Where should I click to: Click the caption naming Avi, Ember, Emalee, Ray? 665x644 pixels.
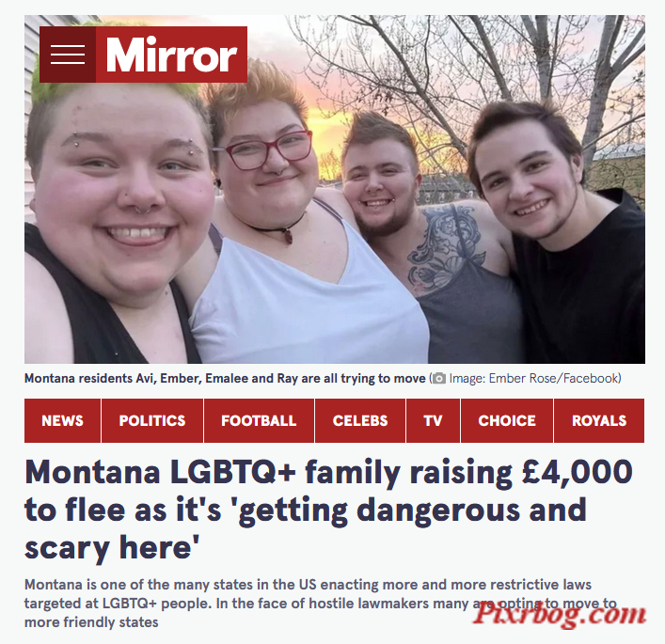pos(225,378)
